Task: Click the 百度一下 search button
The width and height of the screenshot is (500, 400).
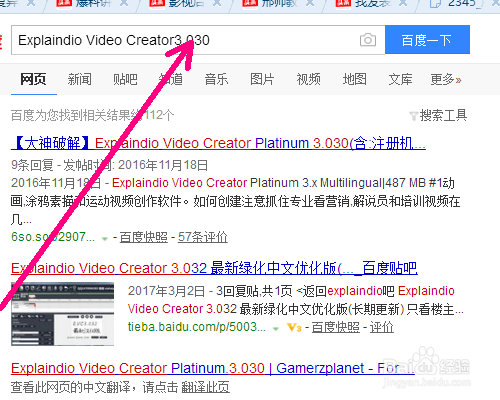Action: (x=427, y=40)
